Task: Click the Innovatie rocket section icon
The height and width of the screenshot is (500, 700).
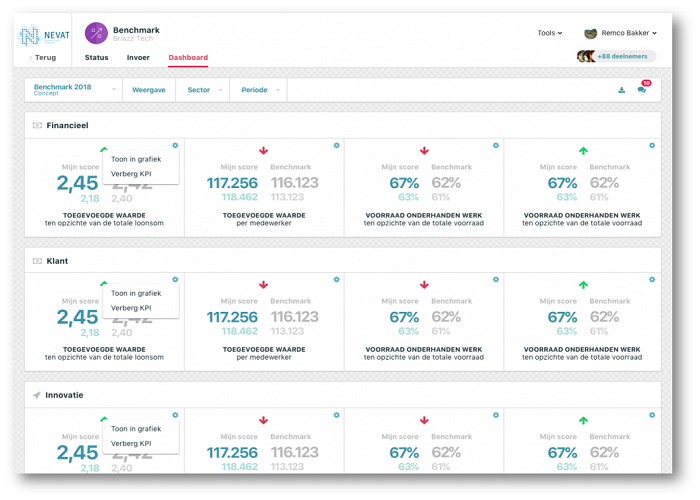Action: [37, 395]
